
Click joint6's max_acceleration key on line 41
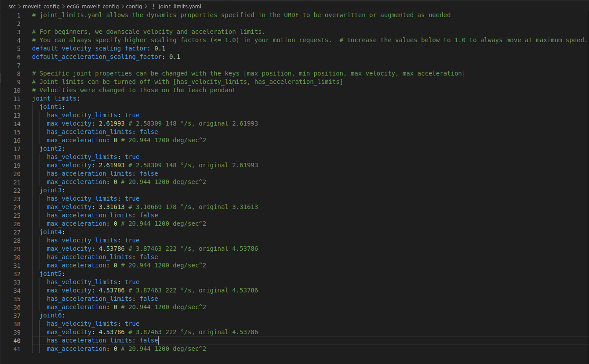76,349
